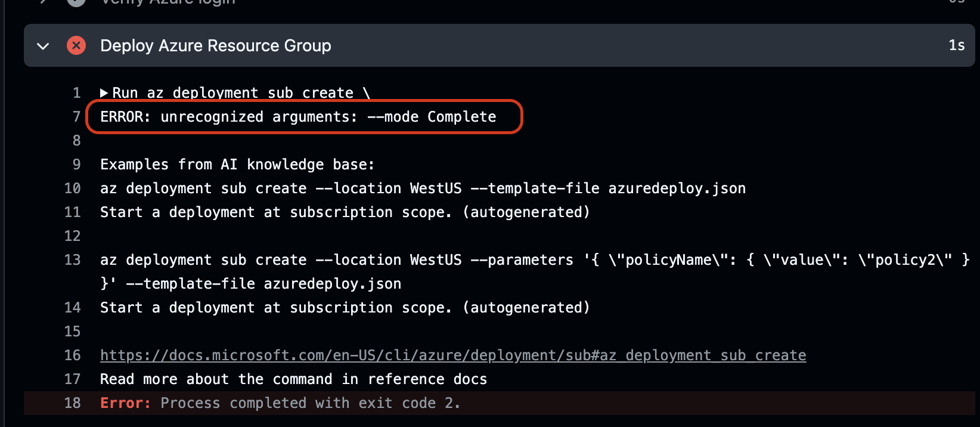This screenshot has height=427, width=980.
Task: Click the red failed status icon
Action: point(76,45)
